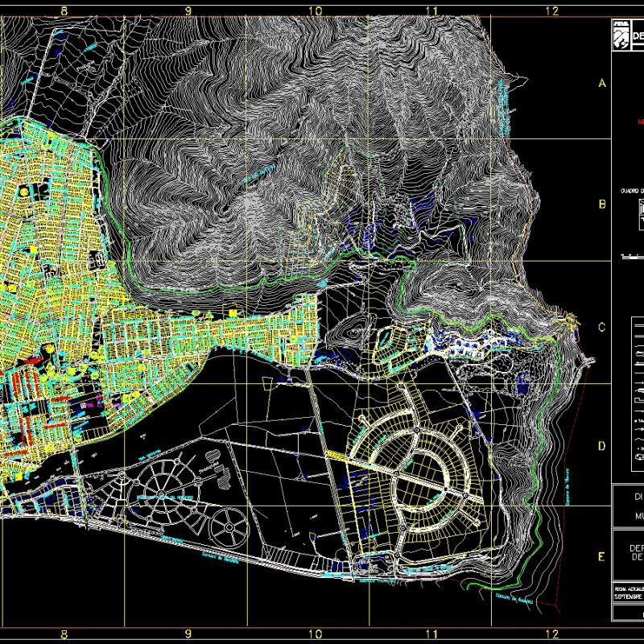
Task: Click the MU label in the title block
Action: (x=637, y=515)
